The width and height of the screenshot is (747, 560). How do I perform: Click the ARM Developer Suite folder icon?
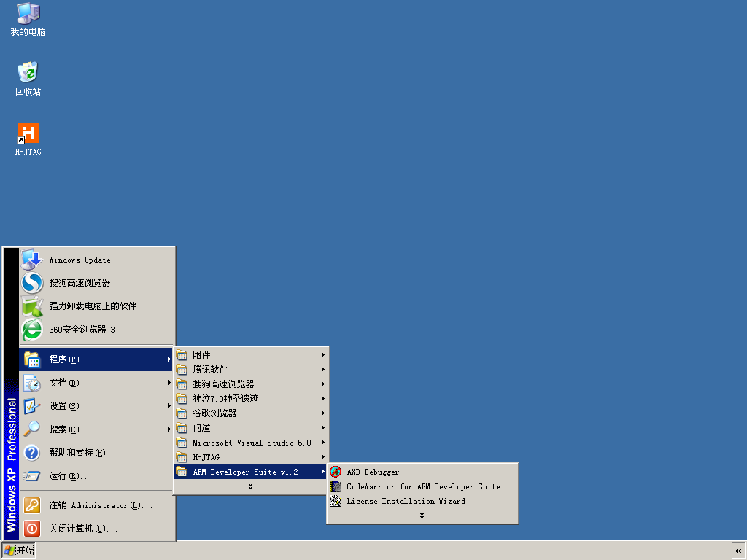(182, 472)
